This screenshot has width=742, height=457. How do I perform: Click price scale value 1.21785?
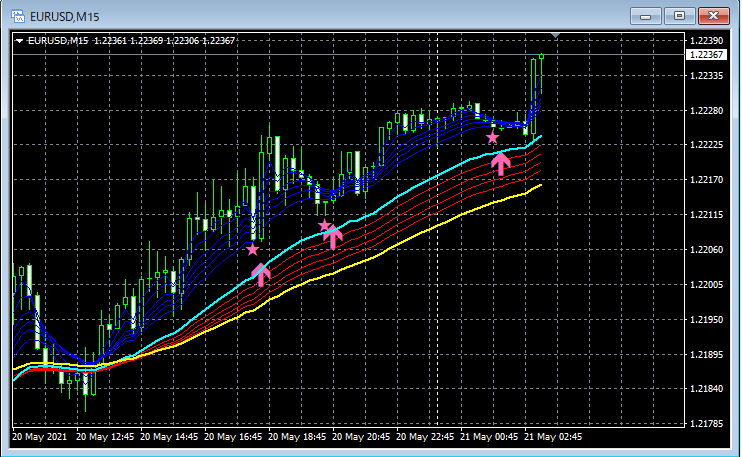[x=707, y=424]
